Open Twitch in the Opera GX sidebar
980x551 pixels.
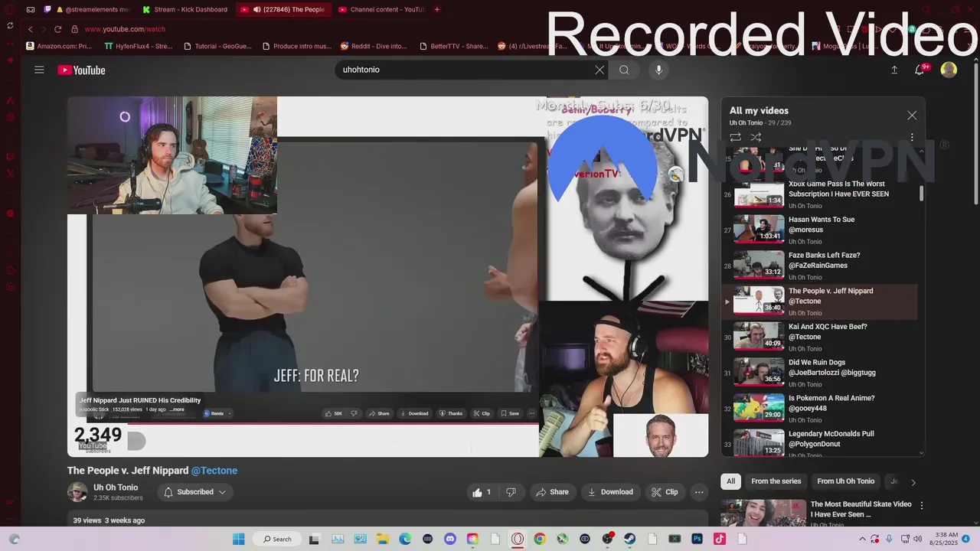tap(10, 156)
